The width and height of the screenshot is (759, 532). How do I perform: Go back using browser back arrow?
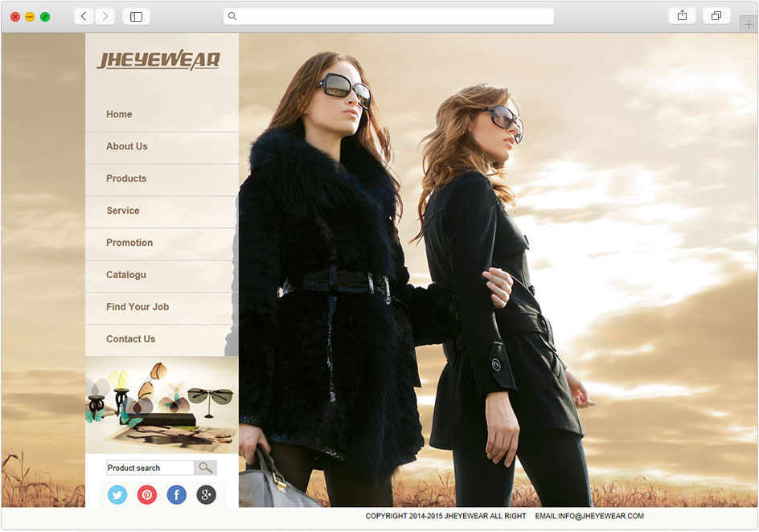click(x=84, y=16)
